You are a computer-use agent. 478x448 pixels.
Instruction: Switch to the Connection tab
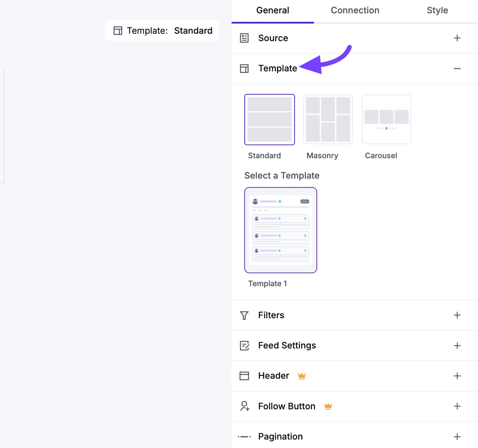(355, 11)
